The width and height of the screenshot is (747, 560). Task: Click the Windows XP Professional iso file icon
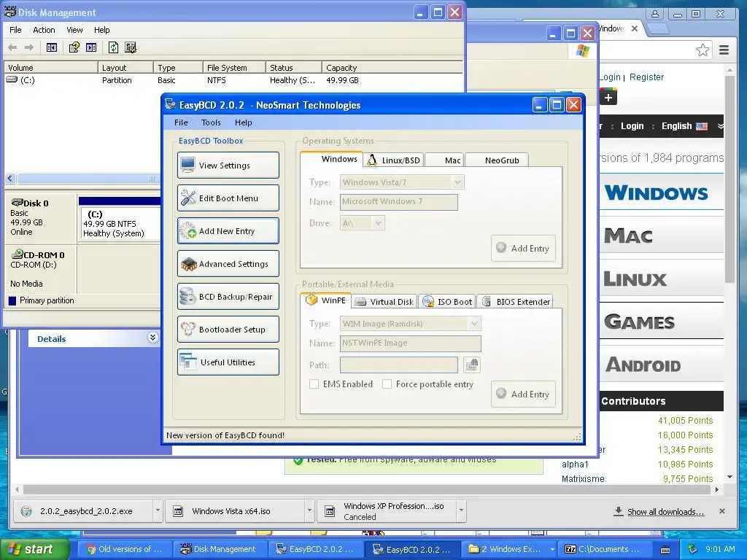coord(330,511)
